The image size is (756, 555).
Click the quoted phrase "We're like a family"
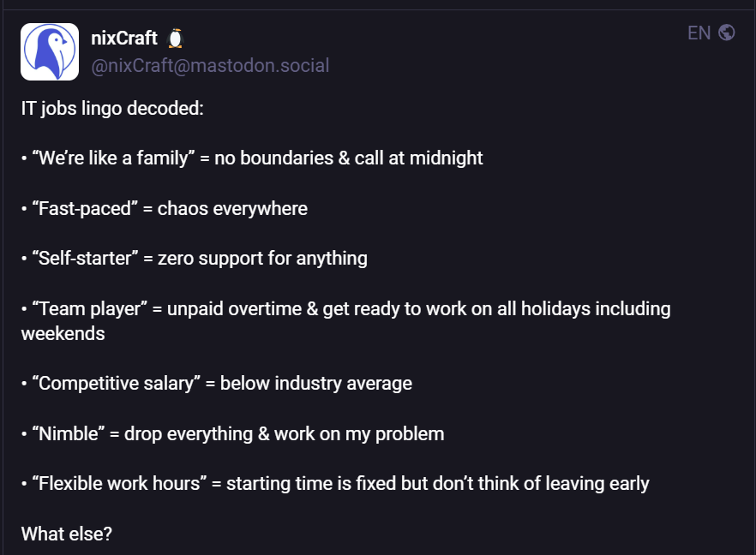(113, 158)
